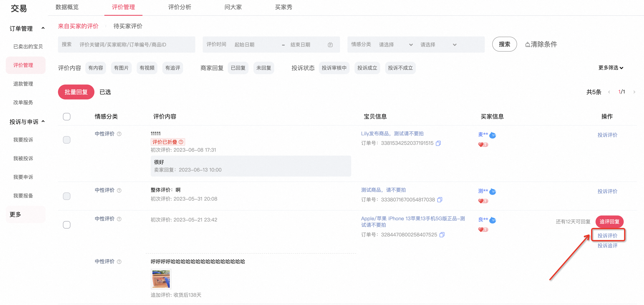Check the review row 整体评价：啊
The height and width of the screenshot is (305, 644).
pos(66,196)
